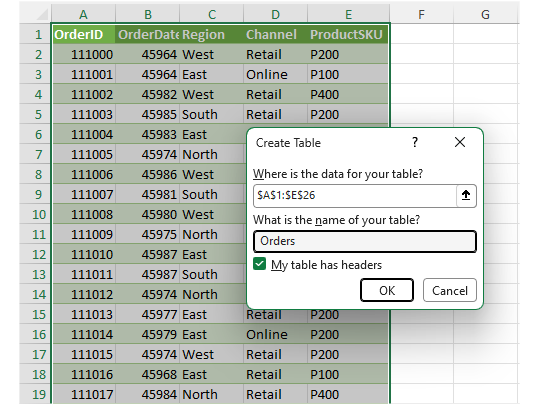Viewport: 540px width, 405px height.
Task: Confirm table creation with OK
Action: click(387, 290)
